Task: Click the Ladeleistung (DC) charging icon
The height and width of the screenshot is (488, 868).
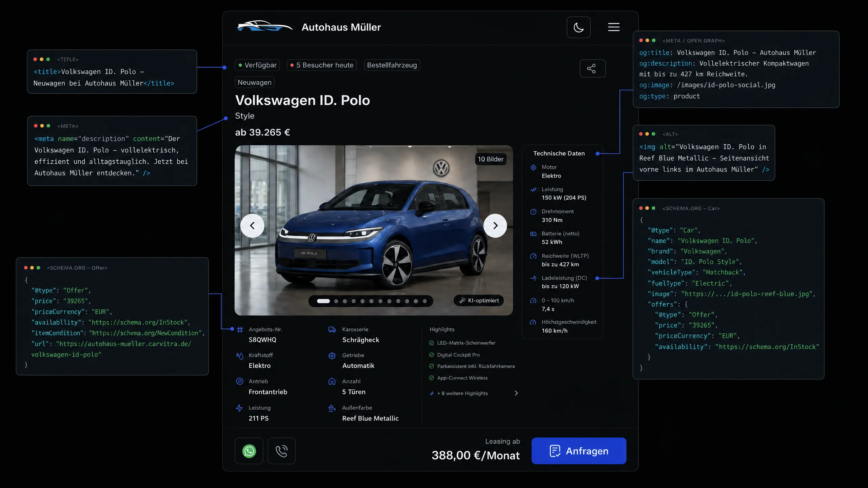Action: click(x=533, y=278)
